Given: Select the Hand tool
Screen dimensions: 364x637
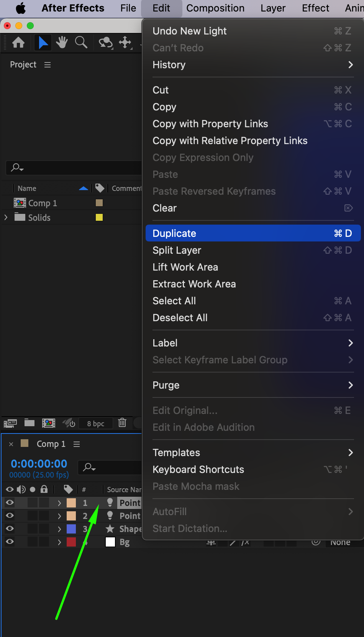Looking at the screenshot, I should 62,43.
